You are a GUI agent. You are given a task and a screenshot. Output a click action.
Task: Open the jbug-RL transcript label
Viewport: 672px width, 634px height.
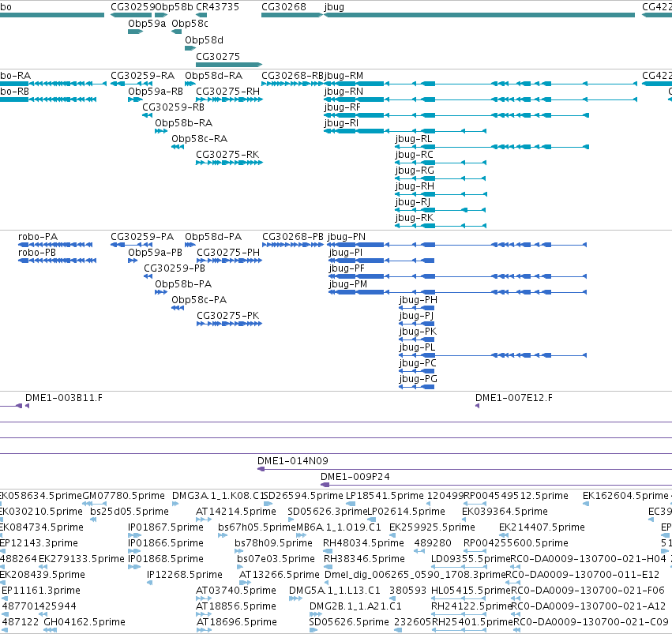pos(414,139)
